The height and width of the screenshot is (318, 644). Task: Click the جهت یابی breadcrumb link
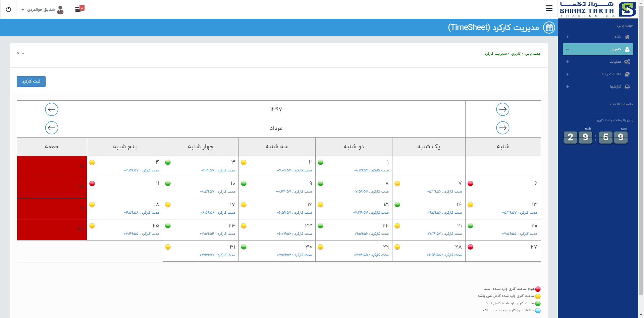[533, 54]
